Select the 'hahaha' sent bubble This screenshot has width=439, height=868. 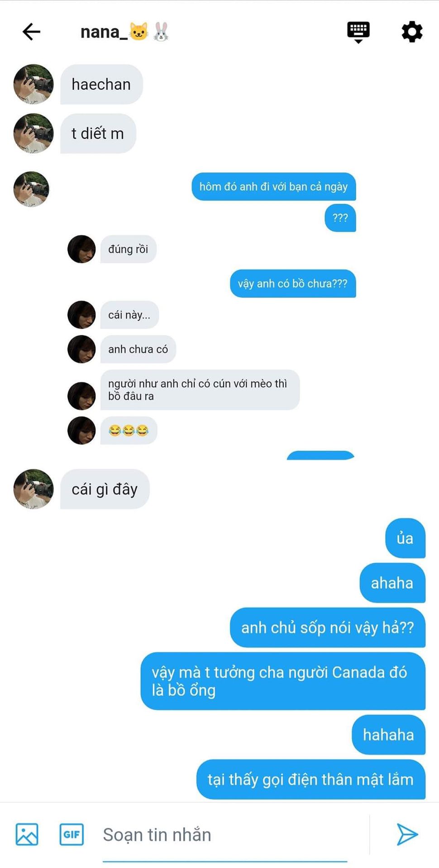point(389,735)
